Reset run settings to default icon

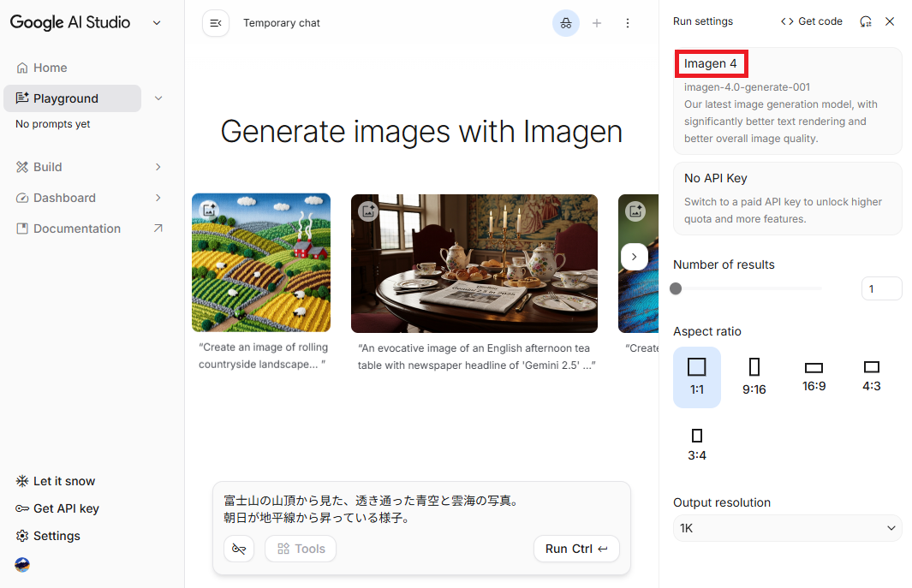[866, 21]
